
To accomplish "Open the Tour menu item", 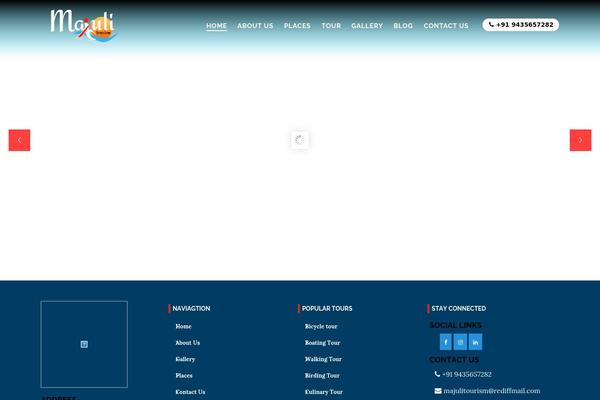I will pyautogui.click(x=331, y=26).
